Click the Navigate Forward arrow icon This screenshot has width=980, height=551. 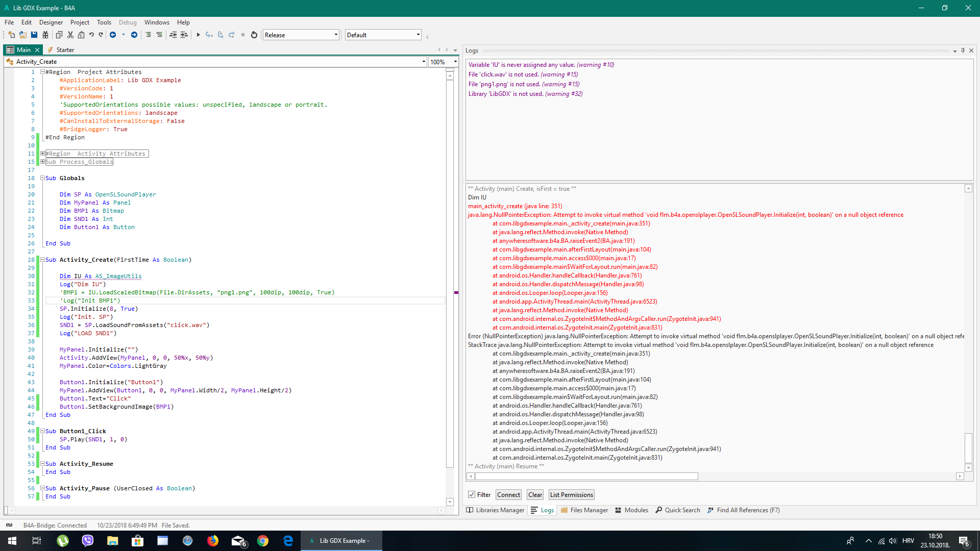pos(134,35)
